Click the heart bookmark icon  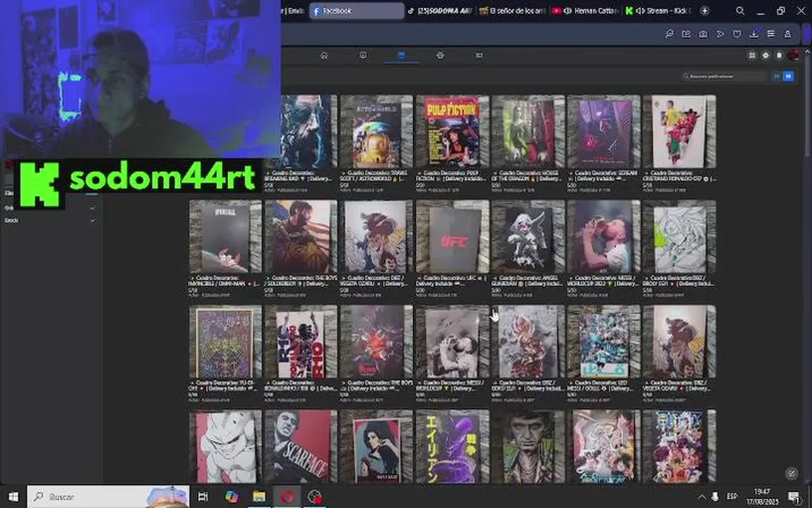(x=737, y=34)
